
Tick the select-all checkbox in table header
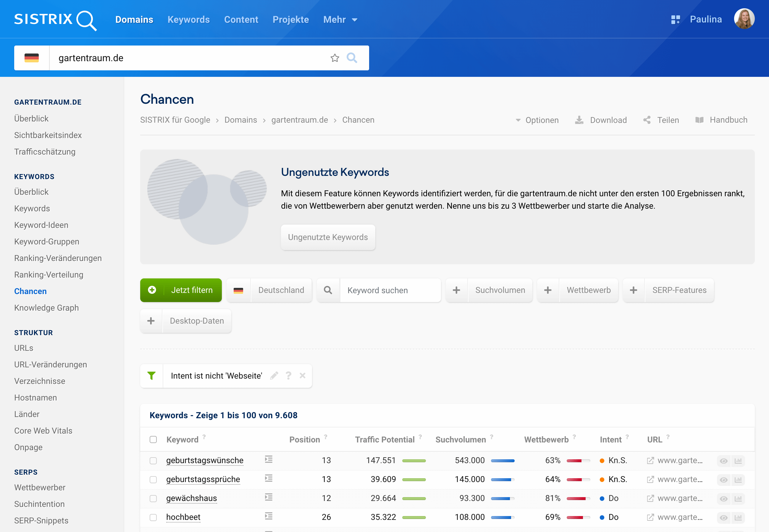click(153, 439)
